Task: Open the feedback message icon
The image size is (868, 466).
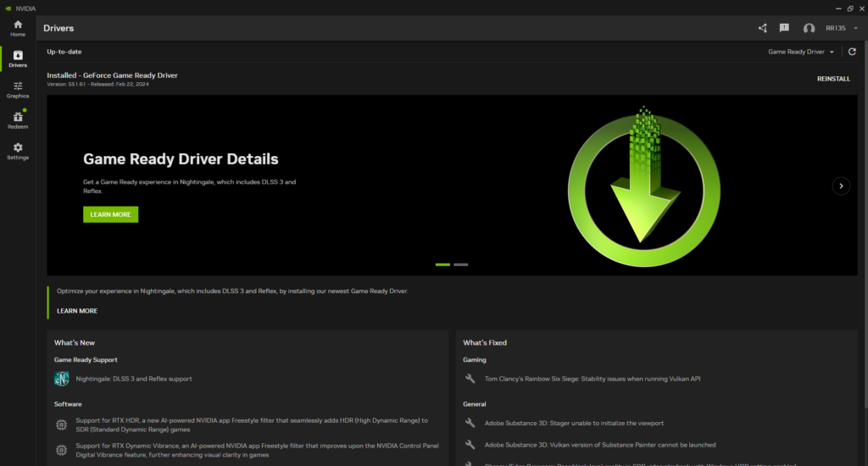Action: pos(784,28)
